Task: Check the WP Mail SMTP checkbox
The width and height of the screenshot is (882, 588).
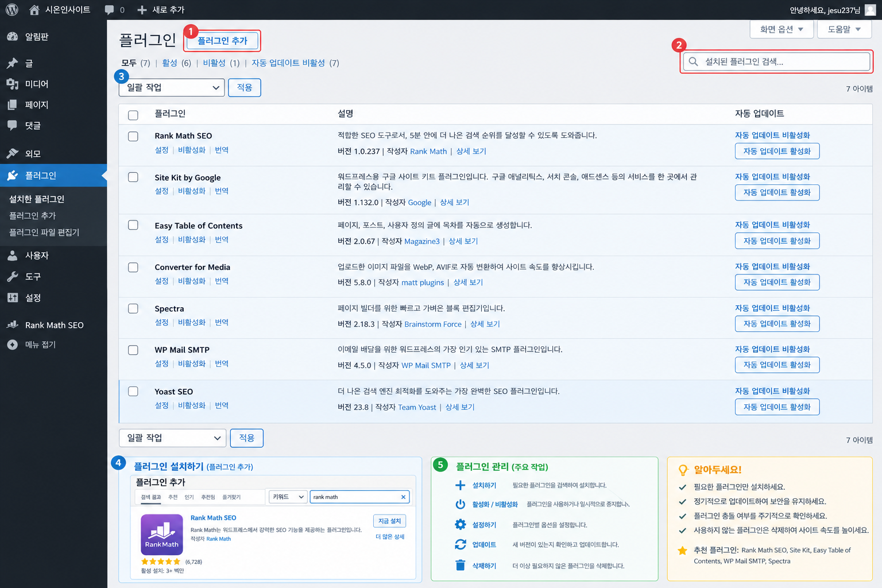Action: (x=133, y=350)
